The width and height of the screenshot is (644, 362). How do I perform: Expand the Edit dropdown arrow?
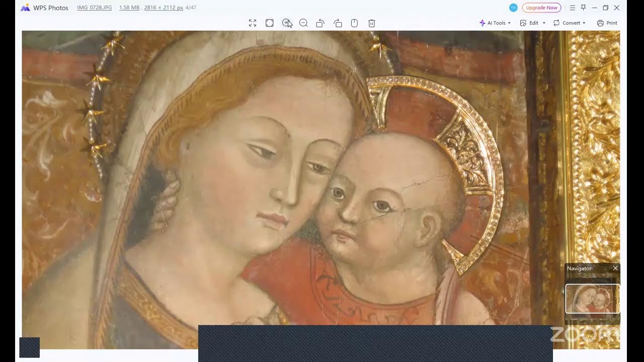tap(544, 23)
